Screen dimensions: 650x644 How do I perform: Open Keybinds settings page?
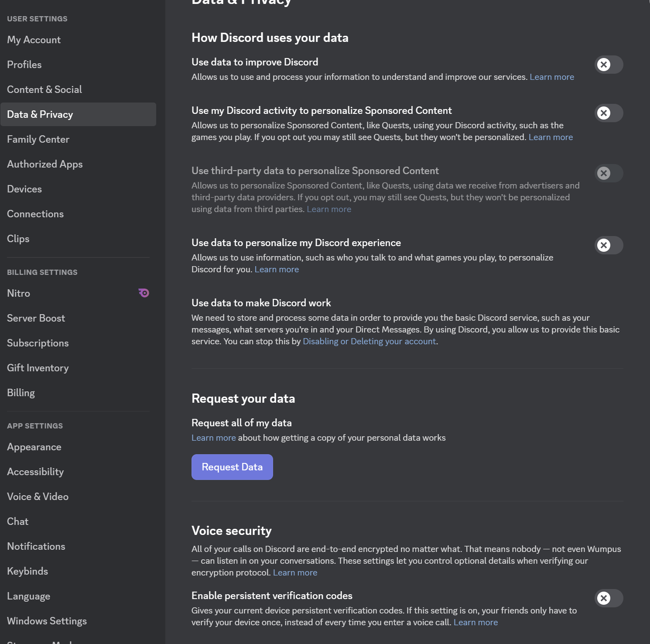coord(27,572)
